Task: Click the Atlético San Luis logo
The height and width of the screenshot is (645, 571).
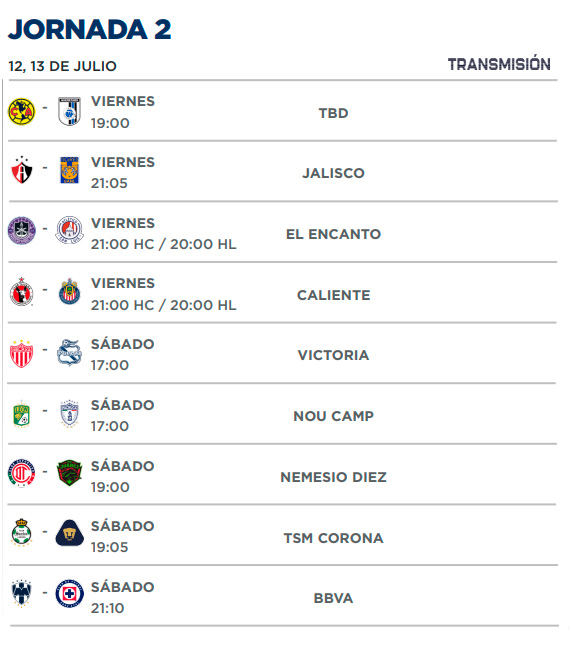Action: (x=69, y=230)
